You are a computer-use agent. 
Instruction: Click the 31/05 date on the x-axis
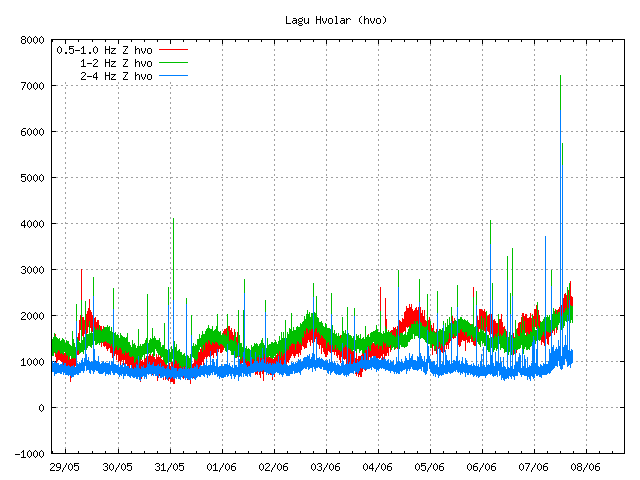click(x=169, y=467)
